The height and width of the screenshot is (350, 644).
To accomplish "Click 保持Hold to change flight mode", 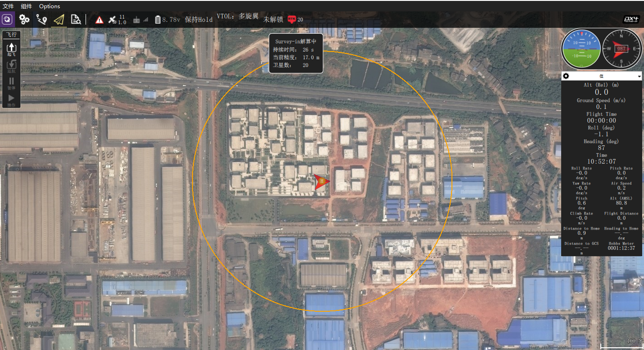I will pos(199,20).
